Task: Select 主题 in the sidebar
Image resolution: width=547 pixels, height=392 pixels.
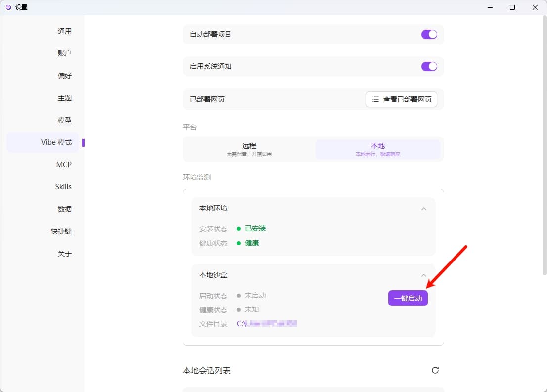Action: click(64, 98)
